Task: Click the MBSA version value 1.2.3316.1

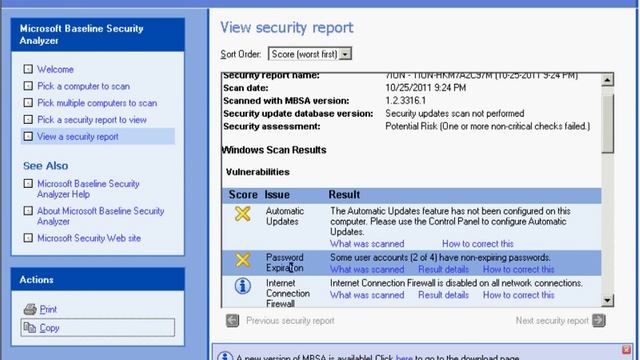Action: pos(405,101)
